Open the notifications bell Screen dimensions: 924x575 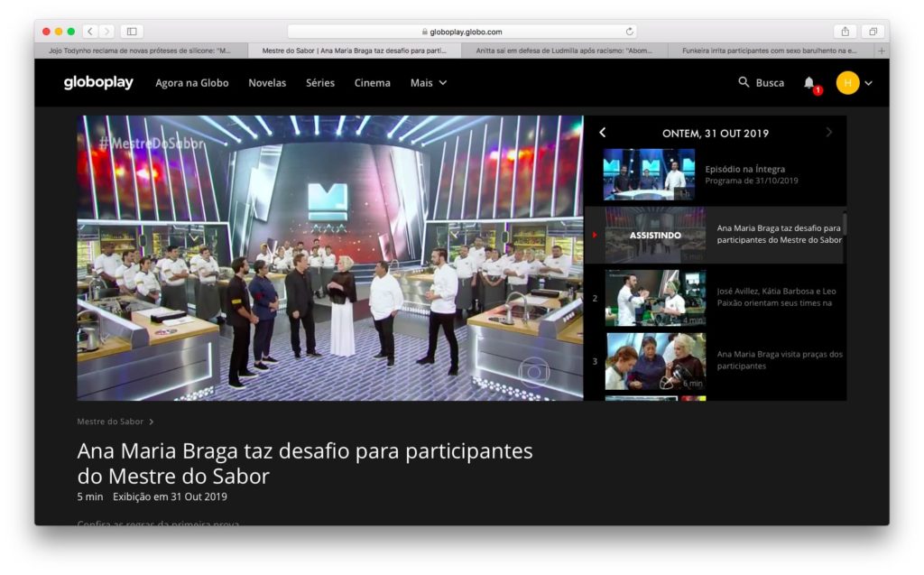[x=808, y=83]
